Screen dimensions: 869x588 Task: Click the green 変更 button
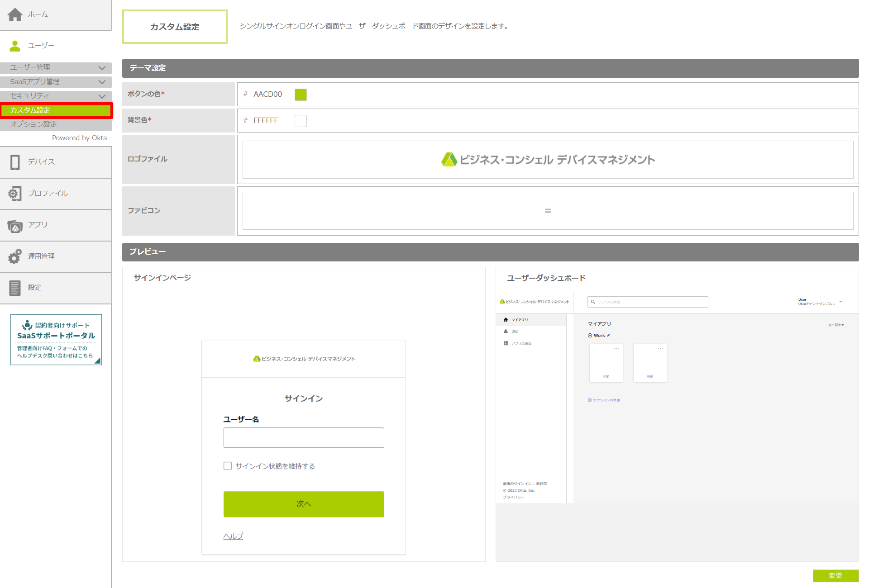836,575
